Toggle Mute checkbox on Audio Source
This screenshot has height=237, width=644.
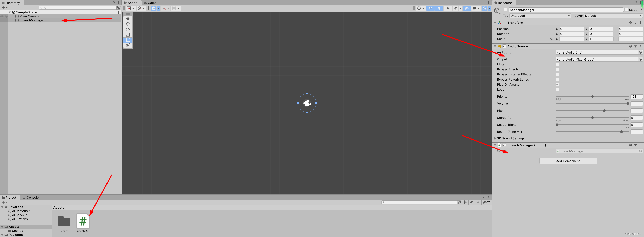click(x=557, y=64)
